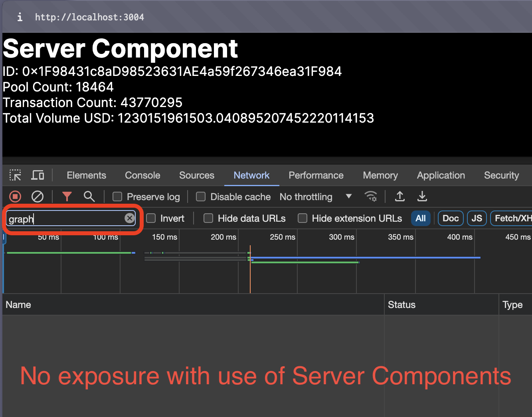Open the No throttling dropdown

click(x=315, y=197)
